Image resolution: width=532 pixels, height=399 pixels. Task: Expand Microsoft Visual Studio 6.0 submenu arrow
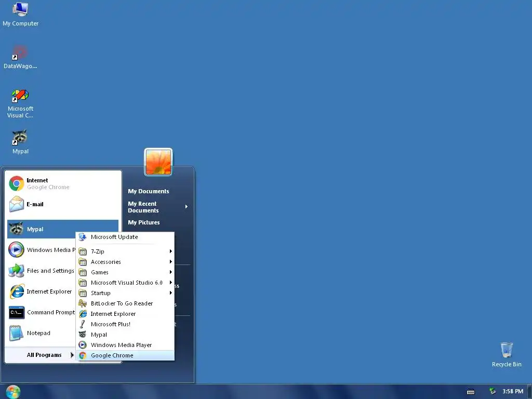(170, 283)
